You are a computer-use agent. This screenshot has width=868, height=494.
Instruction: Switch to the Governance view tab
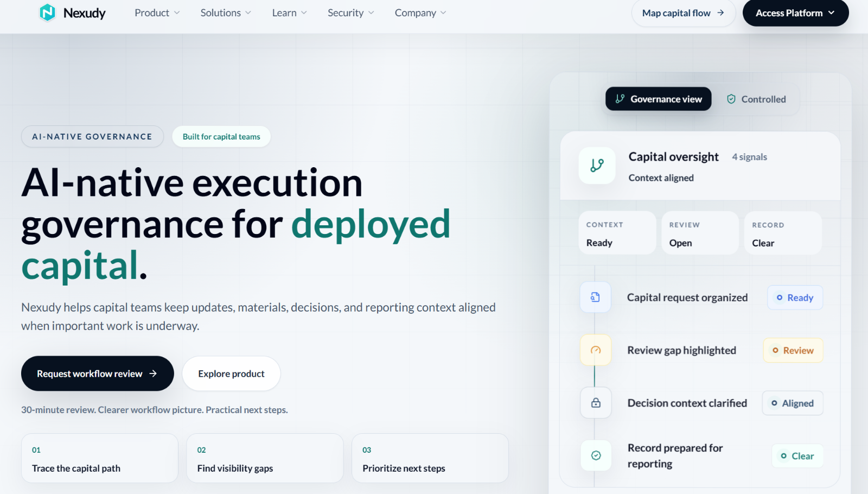point(658,99)
